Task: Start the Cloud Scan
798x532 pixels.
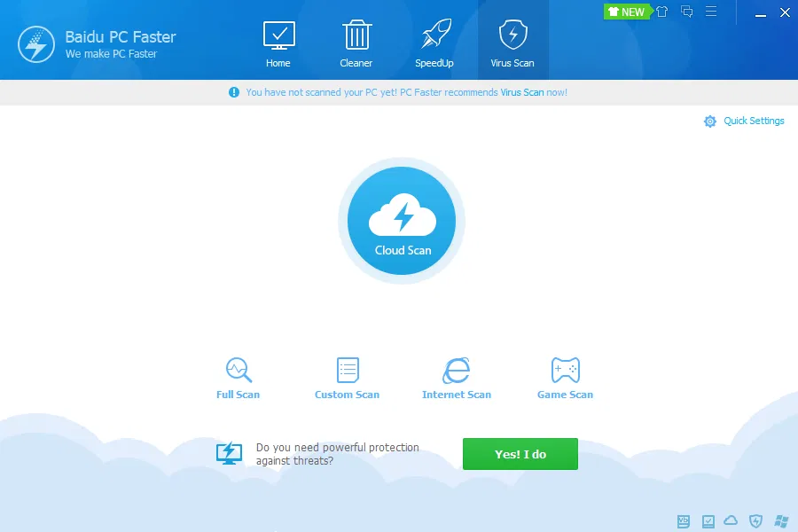Action: coord(402,221)
